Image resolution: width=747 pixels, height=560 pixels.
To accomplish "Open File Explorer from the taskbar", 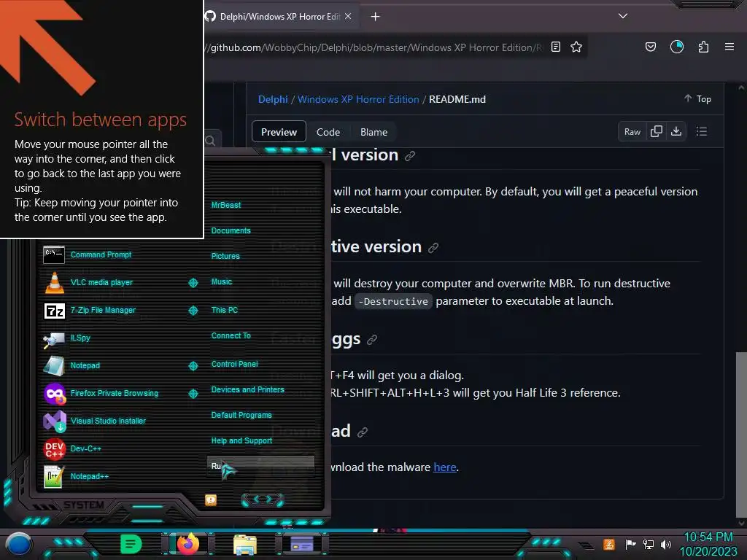I will [x=245, y=544].
